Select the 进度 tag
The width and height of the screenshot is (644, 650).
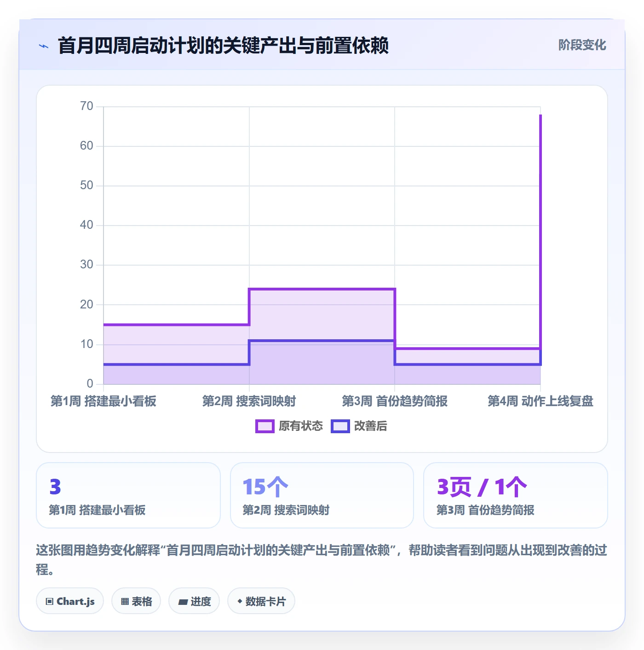coord(194,601)
